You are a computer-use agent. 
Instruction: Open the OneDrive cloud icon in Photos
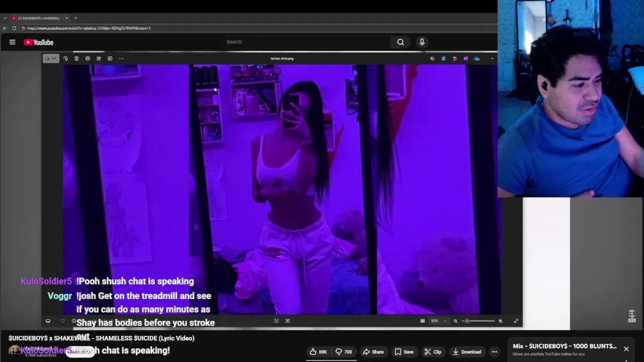click(477, 59)
